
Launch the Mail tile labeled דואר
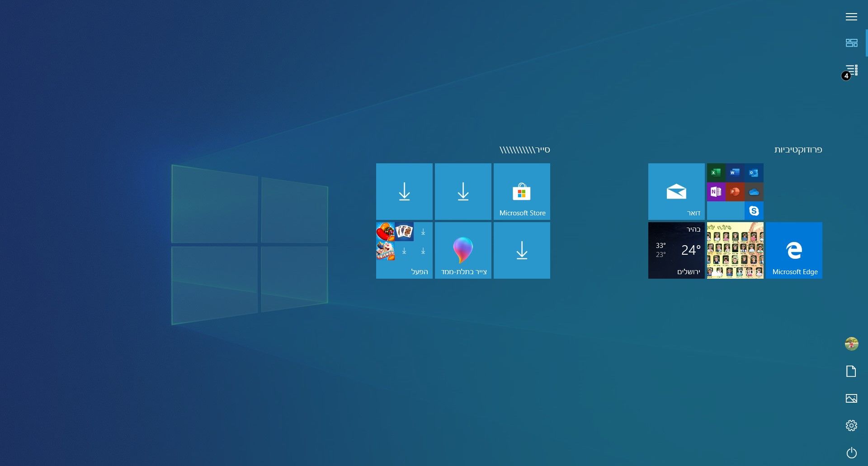click(676, 191)
